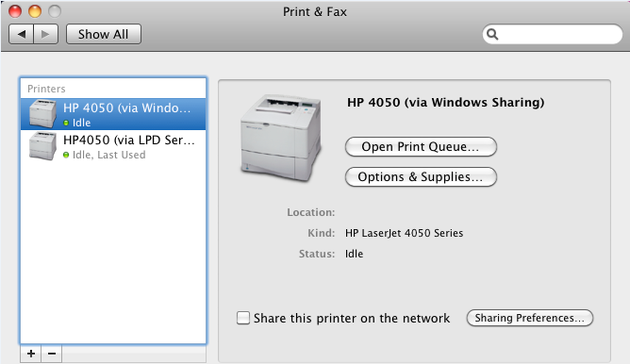Image resolution: width=630 pixels, height=364 pixels.
Task: Open Options & Supplies dialog
Action: [x=421, y=176]
